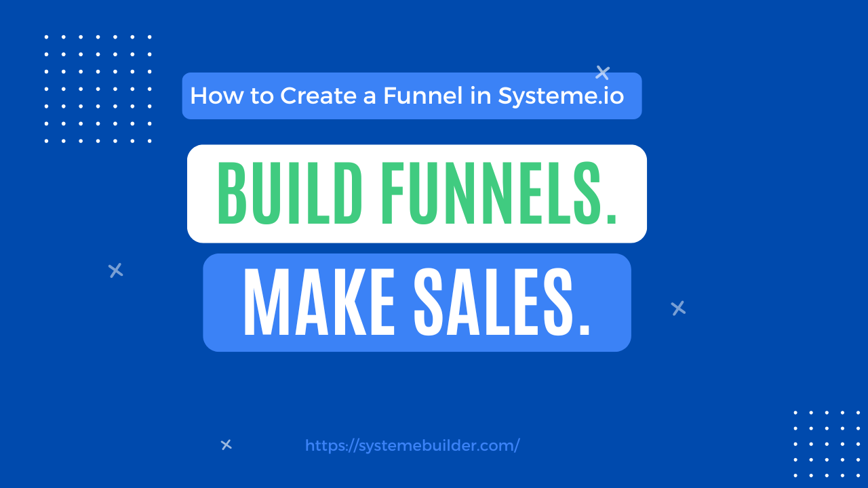Click the X mark near the website URL

[x=226, y=445]
